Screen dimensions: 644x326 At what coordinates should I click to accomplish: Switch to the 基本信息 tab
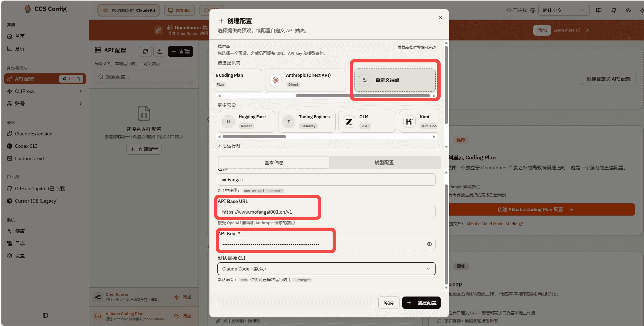274,162
